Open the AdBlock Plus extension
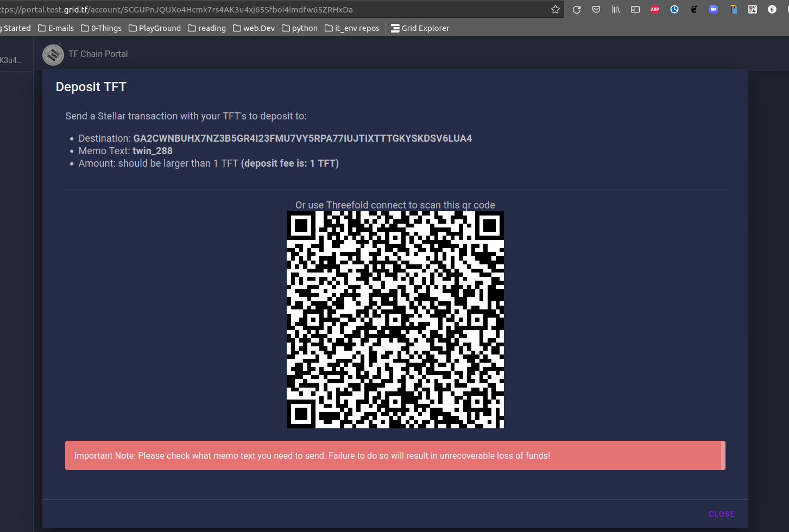This screenshot has width=789, height=532. [654, 9]
